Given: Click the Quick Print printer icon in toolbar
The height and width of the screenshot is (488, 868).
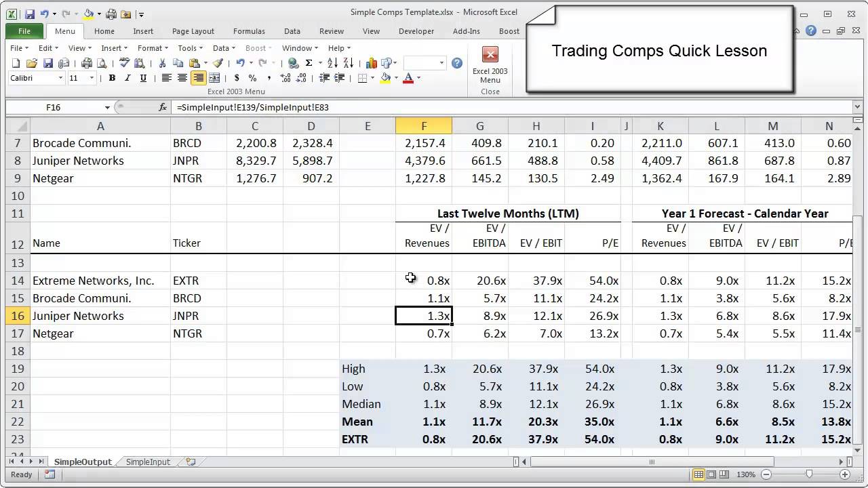Looking at the screenshot, I should (x=87, y=63).
